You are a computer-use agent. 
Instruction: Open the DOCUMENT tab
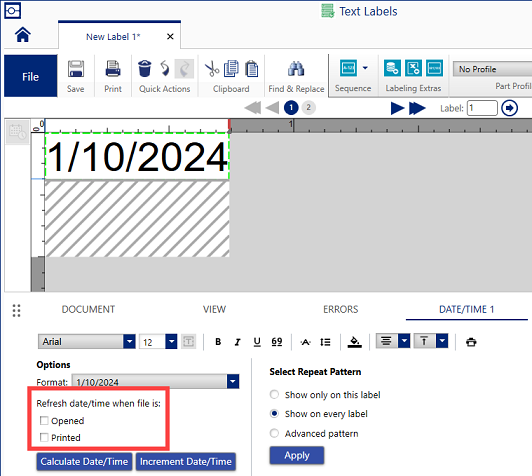tap(88, 309)
